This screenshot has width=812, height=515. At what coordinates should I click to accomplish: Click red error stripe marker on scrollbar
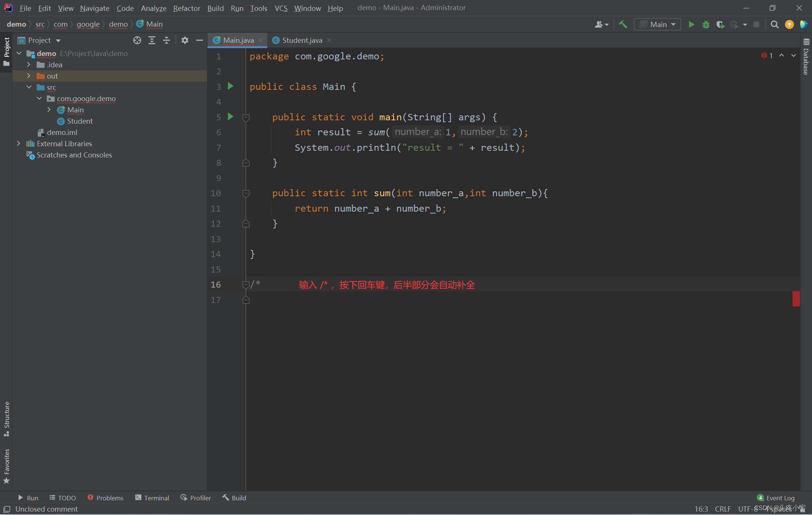point(796,299)
